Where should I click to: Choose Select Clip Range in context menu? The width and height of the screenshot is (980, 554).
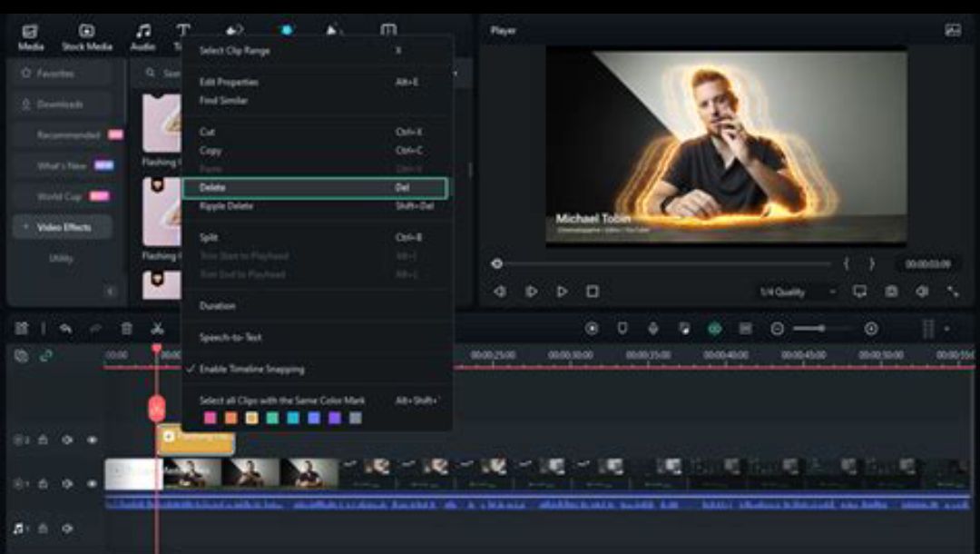[318, 51]
